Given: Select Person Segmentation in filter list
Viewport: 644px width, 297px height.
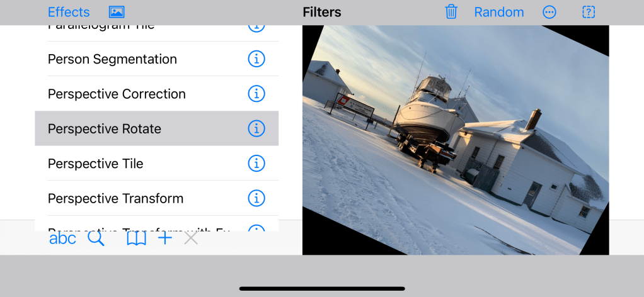Looking at the screenshot, I should point(112,59).
